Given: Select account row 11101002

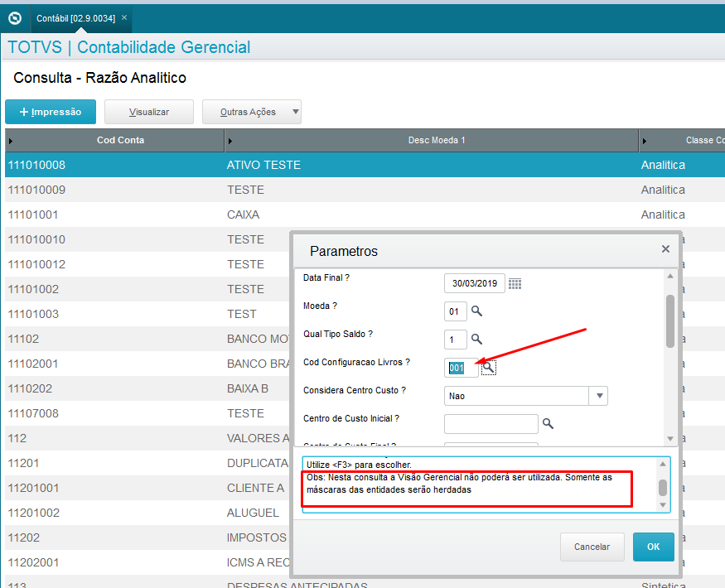Looking at the screenshot, I should click(x=148, y=289).
